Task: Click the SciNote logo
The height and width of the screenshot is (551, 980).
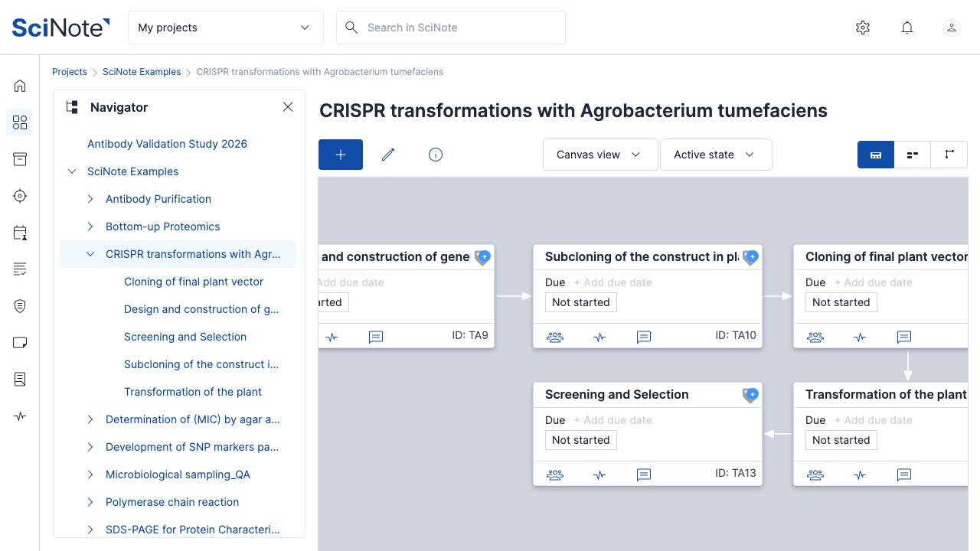Action: click(60, 28)
